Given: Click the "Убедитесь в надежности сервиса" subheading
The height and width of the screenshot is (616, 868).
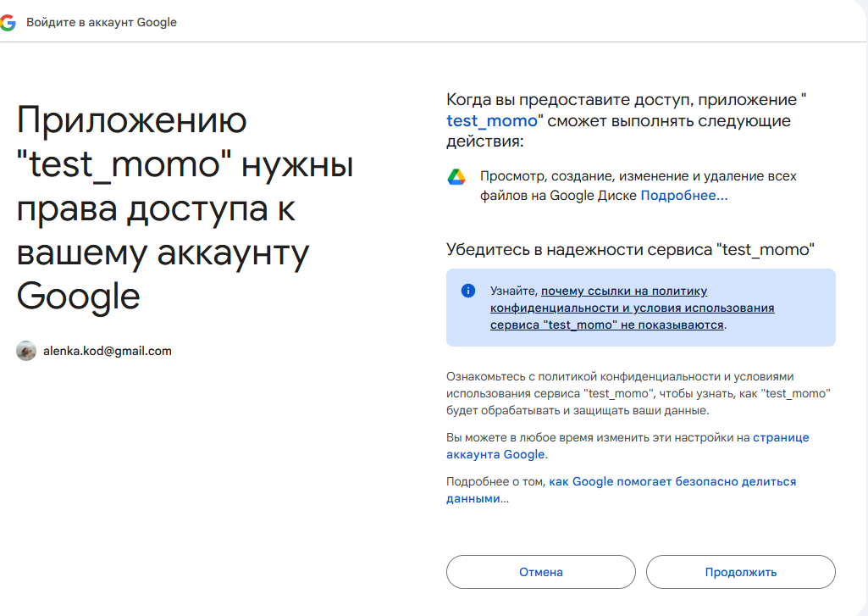Looking at the screenshot, I should pos(630,249).
